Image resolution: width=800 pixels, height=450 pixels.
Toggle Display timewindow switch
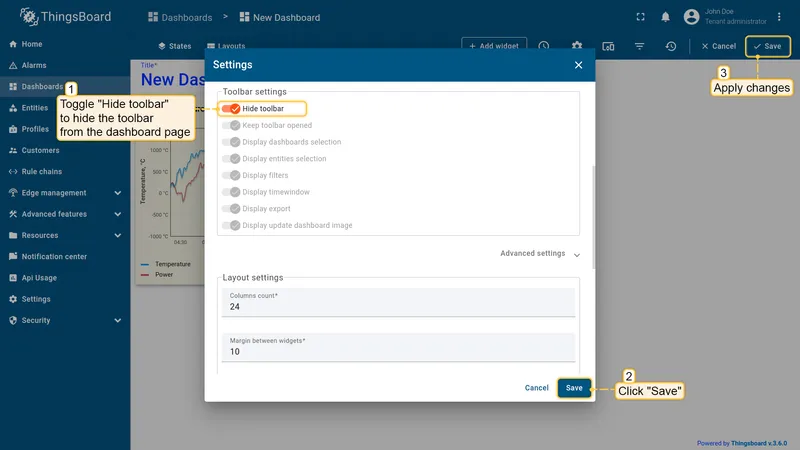[231, 192]
